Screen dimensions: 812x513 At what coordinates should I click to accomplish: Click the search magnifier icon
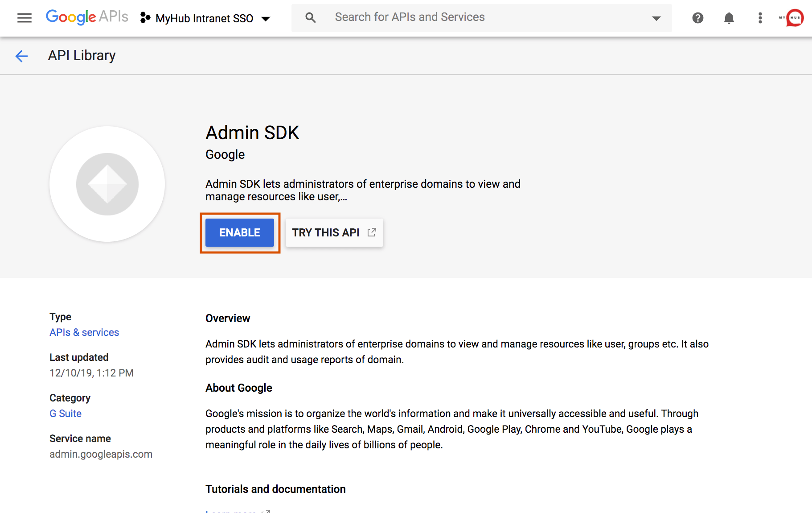tap(311, 18)
